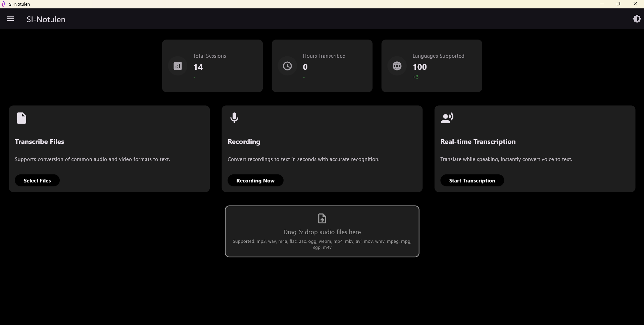
Task: Click the Real-time Transcription speaker icon
Action: [x=447, y=118]
